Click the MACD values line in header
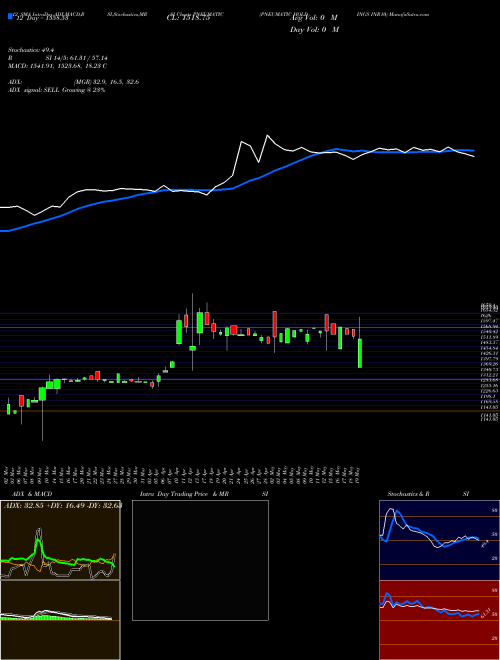The height and width of the screenshot is (660, 500). click(x=57, y=66)
